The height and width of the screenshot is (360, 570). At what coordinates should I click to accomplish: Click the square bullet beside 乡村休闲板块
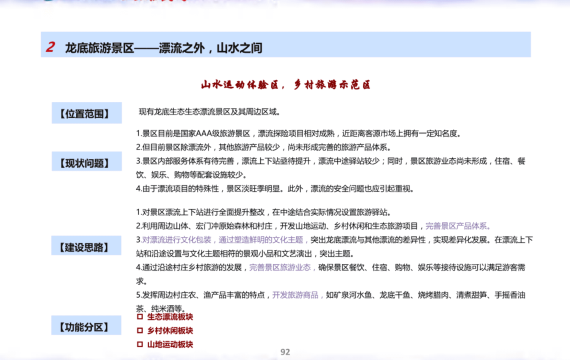(140, 331)
